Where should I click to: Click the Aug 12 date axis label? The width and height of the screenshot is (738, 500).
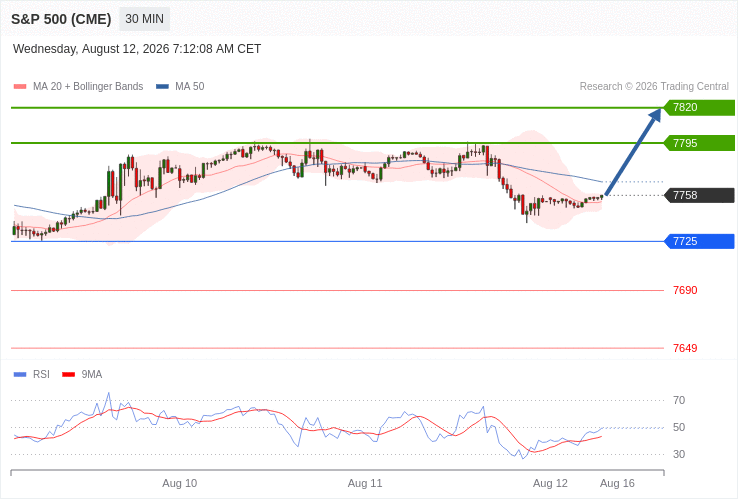point(550,484)
